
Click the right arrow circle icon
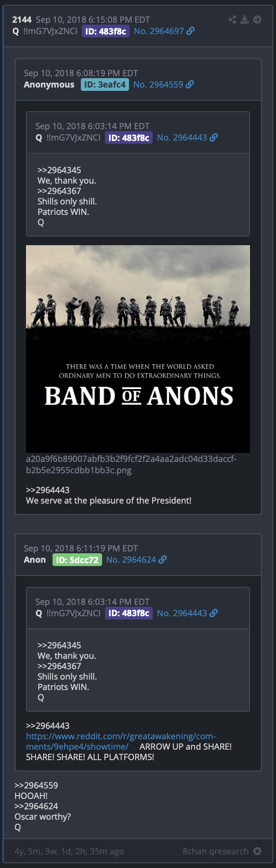(x=257, y=19)
